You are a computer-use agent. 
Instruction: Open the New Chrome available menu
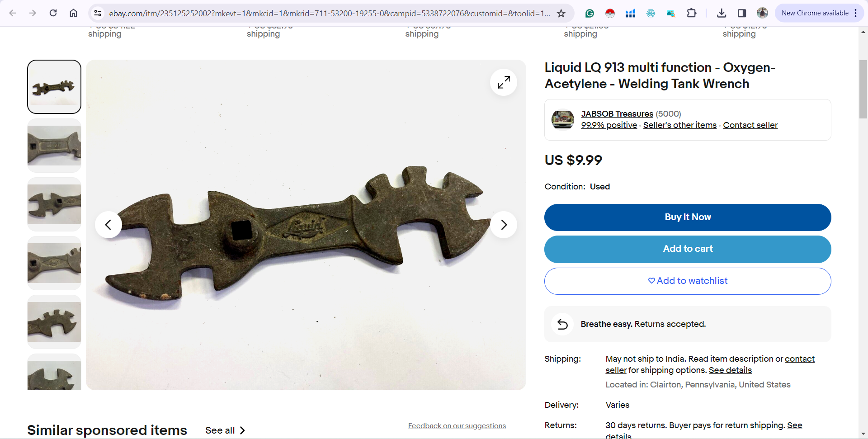point(819,13)
